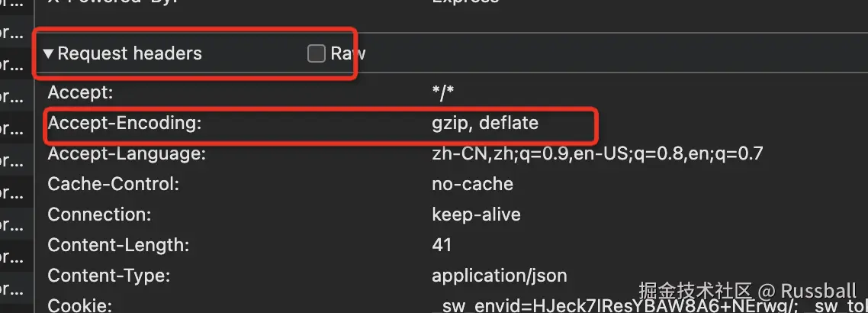Select the Cookie header name
868x313 pixels.
79,305
